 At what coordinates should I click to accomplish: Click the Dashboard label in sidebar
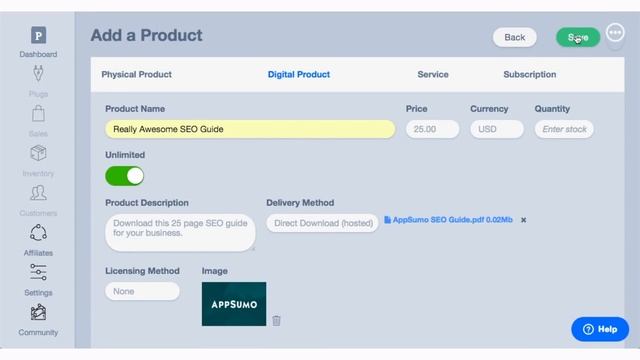click(38, 54)
